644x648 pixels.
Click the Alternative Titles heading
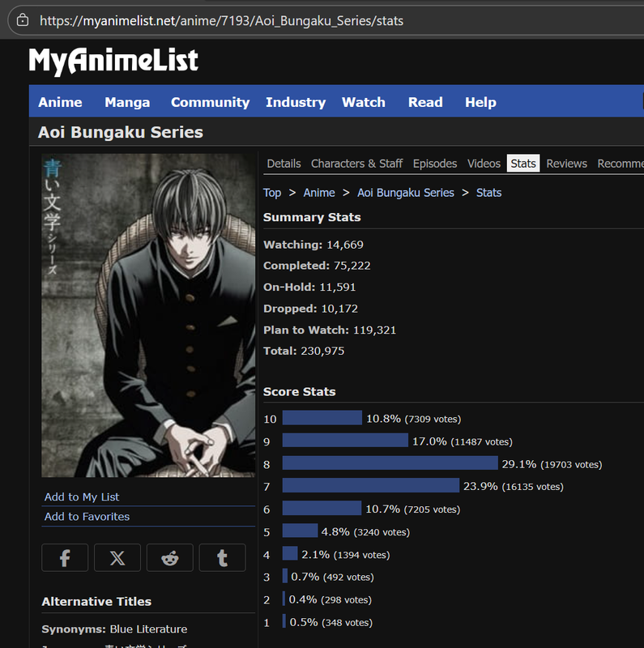[96, 602]
